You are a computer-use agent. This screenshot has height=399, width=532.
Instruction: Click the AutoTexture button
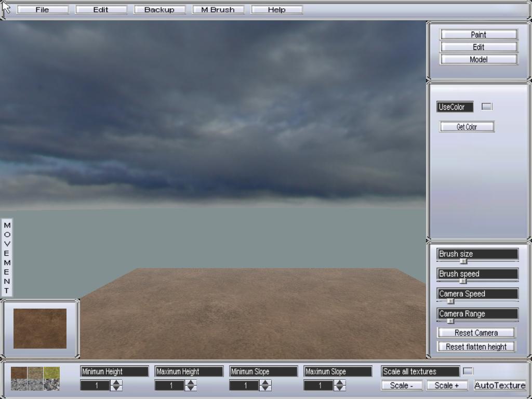click(x=500, y=385)
